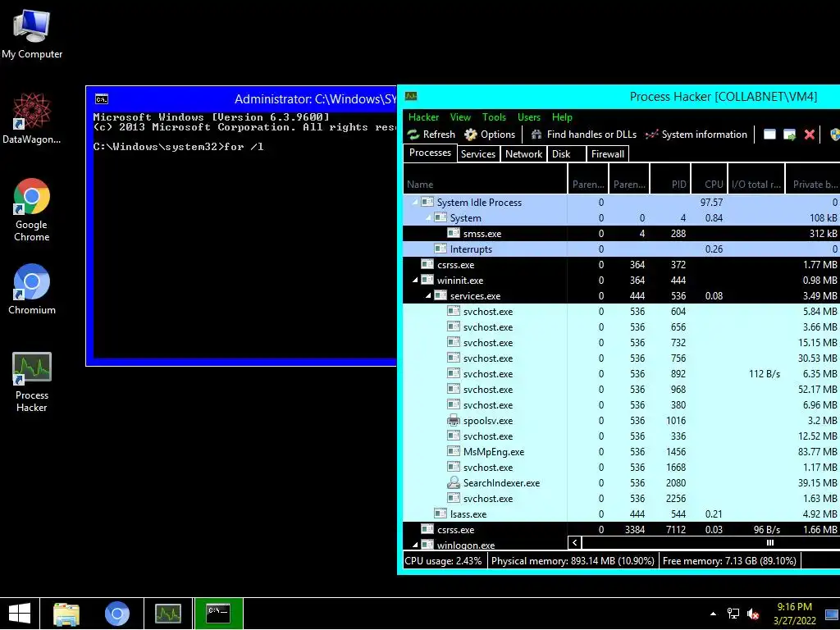Collapse services.exe child processes

click(428, 295)
